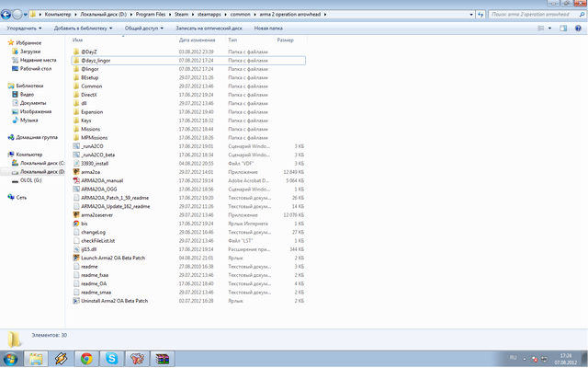Select Избранное in navigation pane
Viewport: 588px width, 368px height.
click(x=25, y=43)
